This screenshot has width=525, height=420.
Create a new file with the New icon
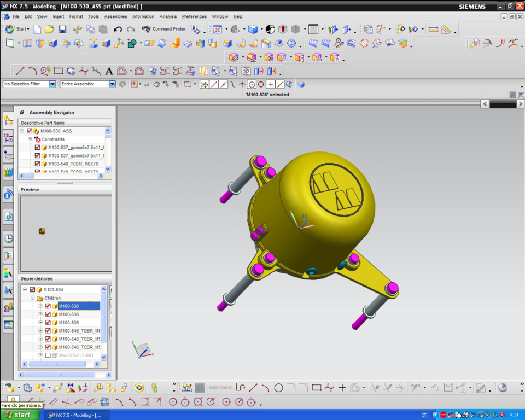pos(37,30)
